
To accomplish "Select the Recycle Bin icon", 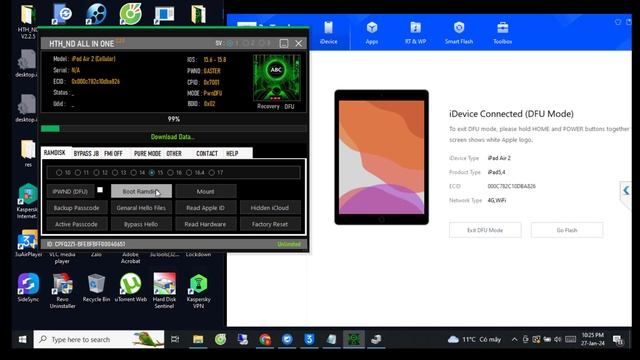I will [96, 288].
